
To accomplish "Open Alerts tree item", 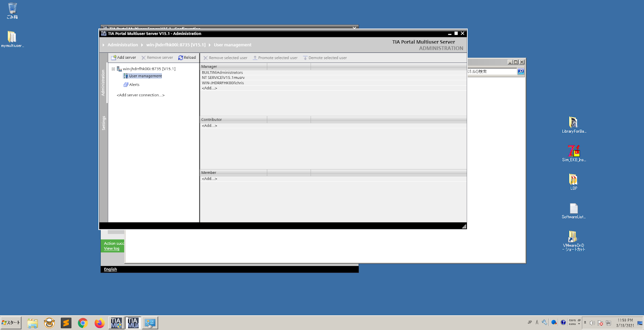I will coord(132,85).
